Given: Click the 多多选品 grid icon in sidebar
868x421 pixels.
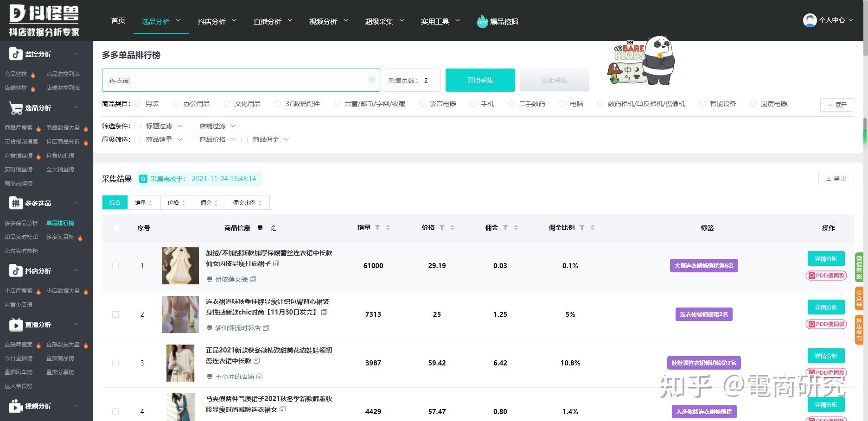Looking at the screenshot, I should click(16, 203).
